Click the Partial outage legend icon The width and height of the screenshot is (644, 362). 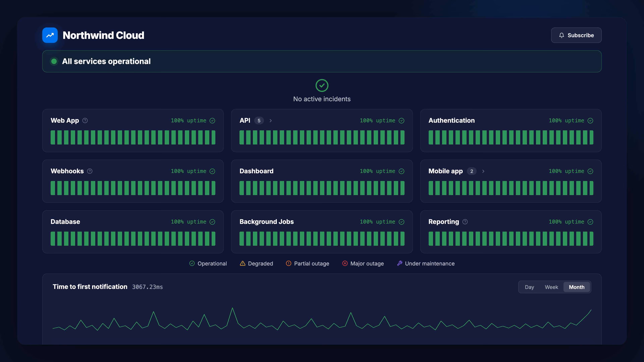[x=288, y=263]
